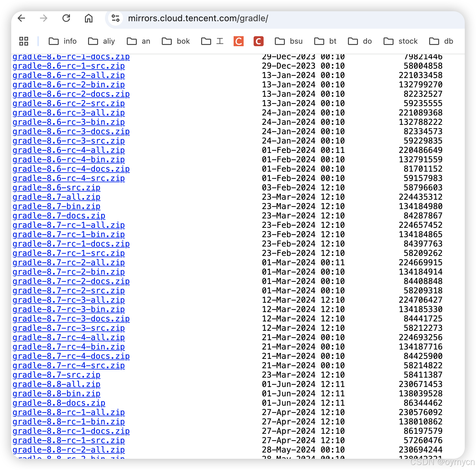Download gradle-8.7-rc-1-all.zip

point(69,225)
